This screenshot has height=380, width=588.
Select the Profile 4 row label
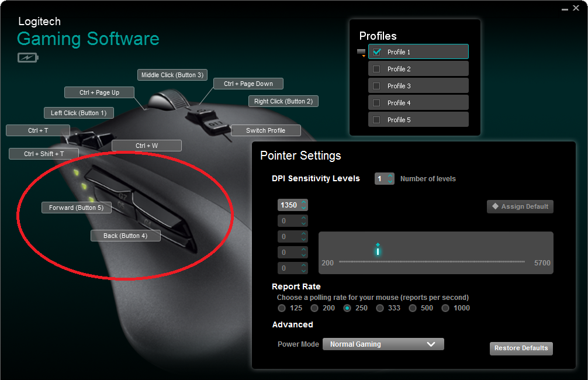coord(399,103)
